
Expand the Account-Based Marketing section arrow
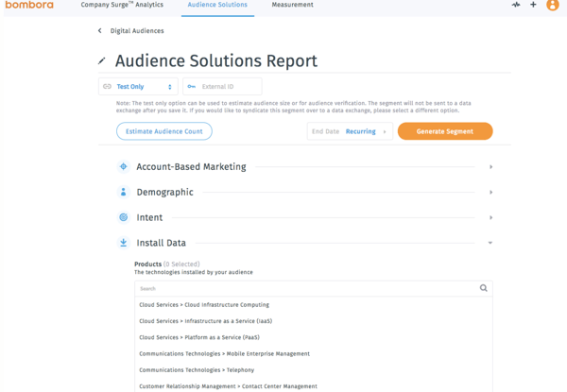point(490,167)
